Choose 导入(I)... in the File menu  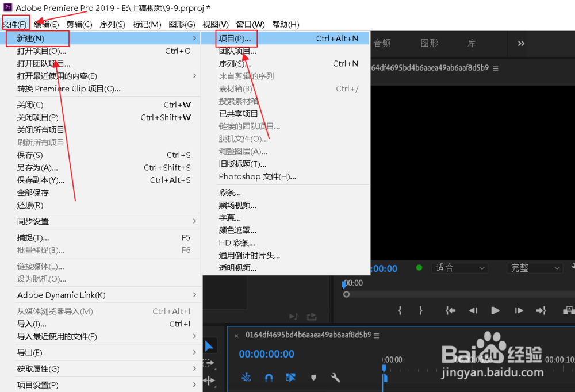pyautogui.click(x=100, y=324)
